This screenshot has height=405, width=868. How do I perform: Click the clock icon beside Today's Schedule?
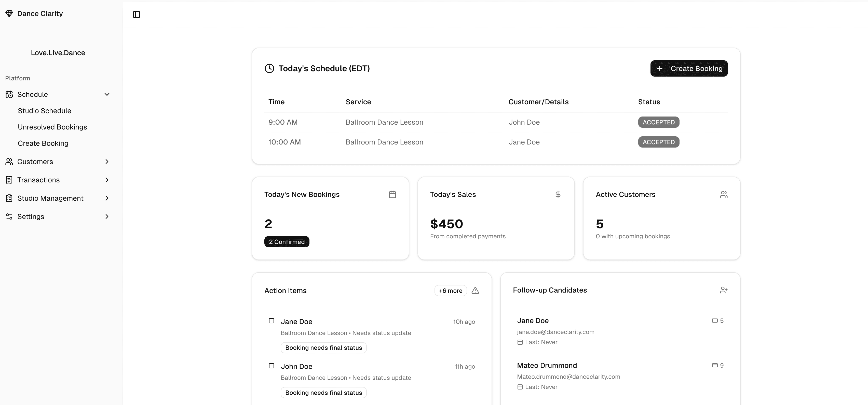tap(269, 68)
